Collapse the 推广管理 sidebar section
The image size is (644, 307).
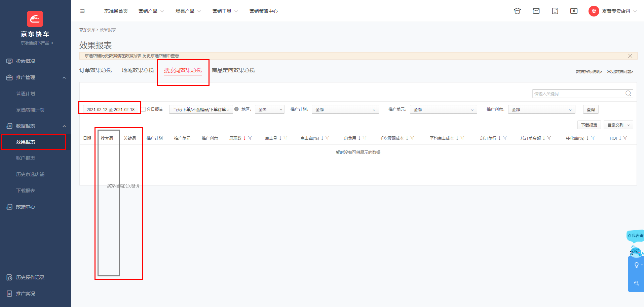(x=64, y=77)
